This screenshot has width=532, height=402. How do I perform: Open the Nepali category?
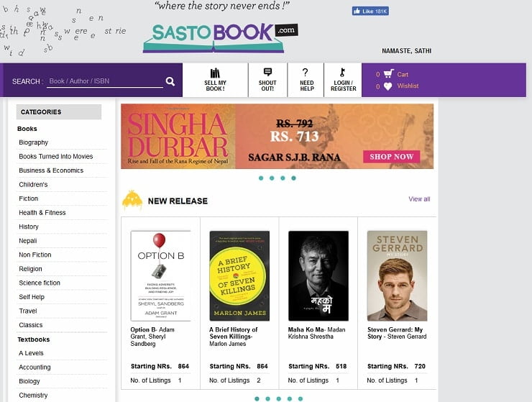point(28,241)
